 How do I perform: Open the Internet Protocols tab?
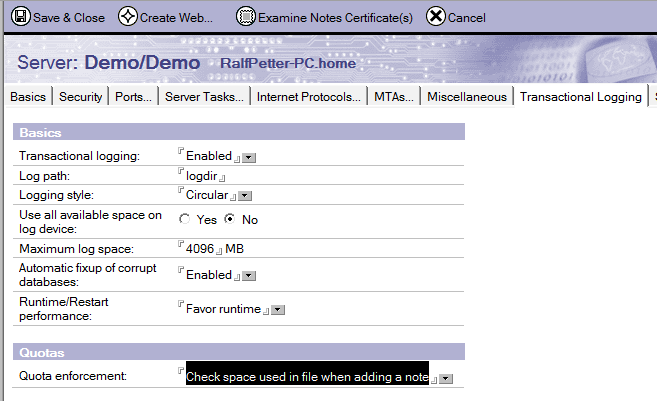(x=309, y=97)
